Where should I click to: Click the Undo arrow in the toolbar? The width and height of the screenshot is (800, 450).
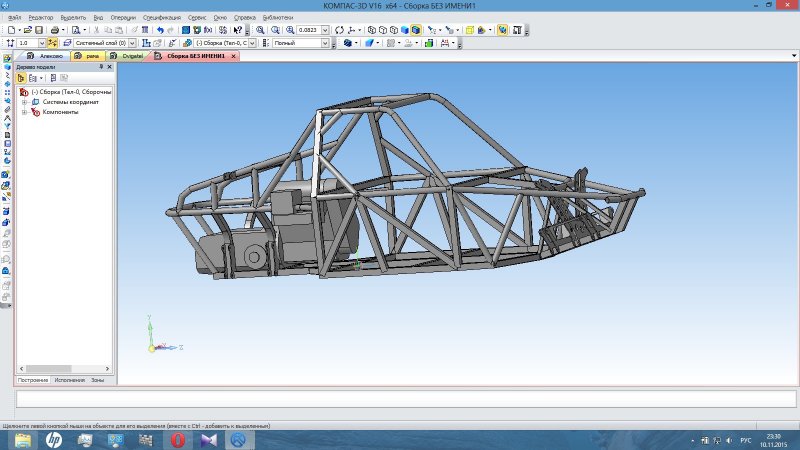[x=160, y=30]
